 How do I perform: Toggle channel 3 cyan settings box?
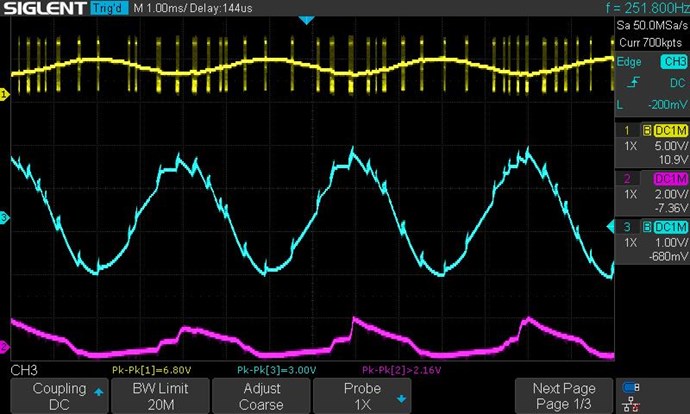coord(652,236)
